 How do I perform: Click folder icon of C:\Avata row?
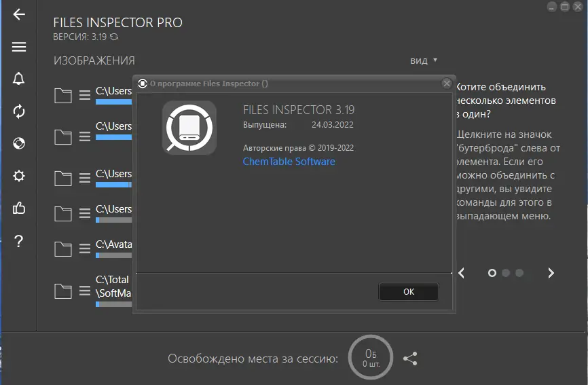coord(63,249)
